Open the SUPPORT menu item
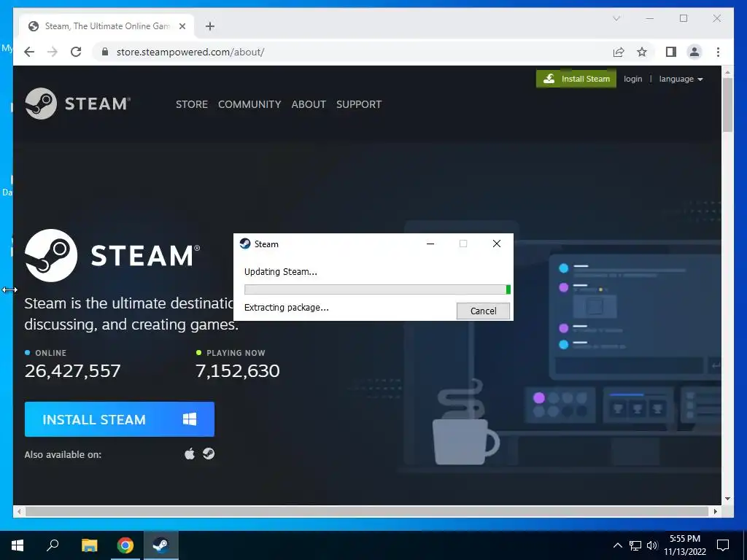The width and height of the screenshot is (747, 560). point(359,104)
